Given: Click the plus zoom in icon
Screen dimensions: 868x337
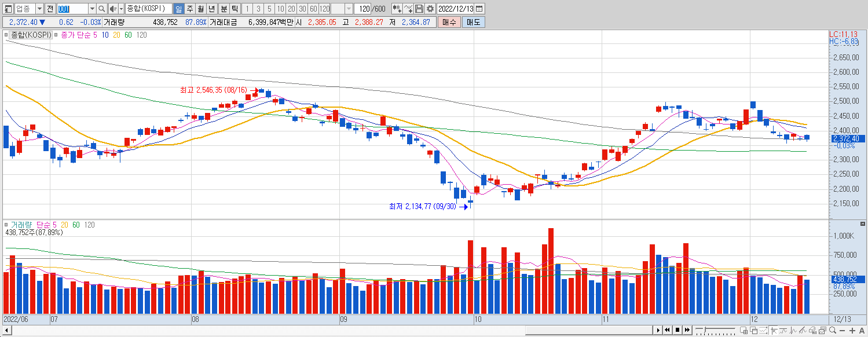Looking at the screenshot, I should tap(852, 330).
